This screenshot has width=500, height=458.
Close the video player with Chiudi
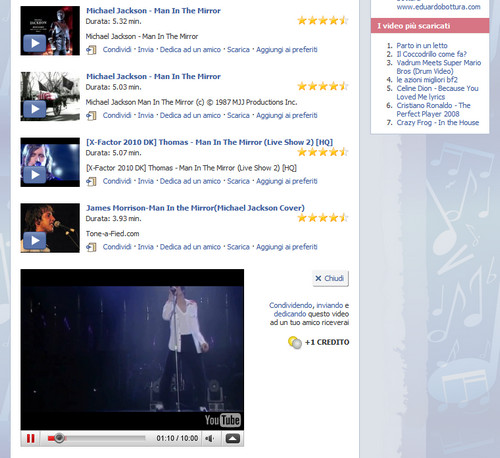[x=330, y=278]
